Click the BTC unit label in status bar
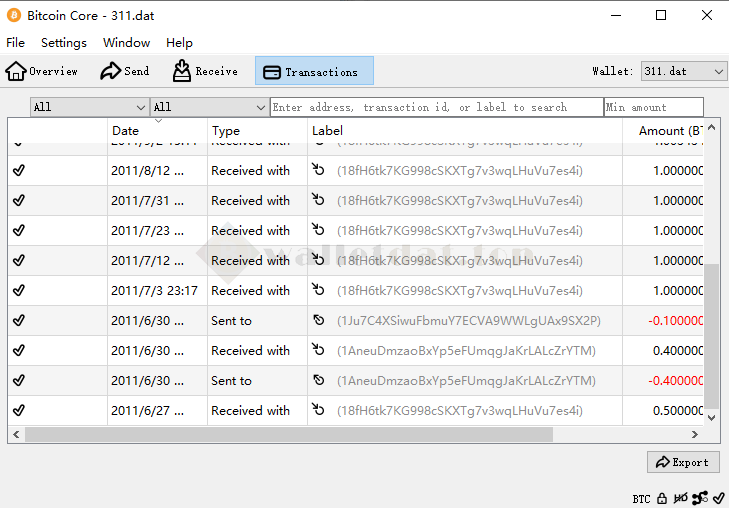 pyautogui.click(x=641, y=498)
